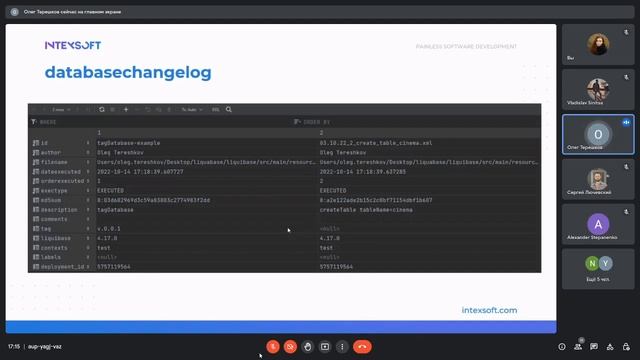Click the IntexSoft logo on slide

point(73,45)
